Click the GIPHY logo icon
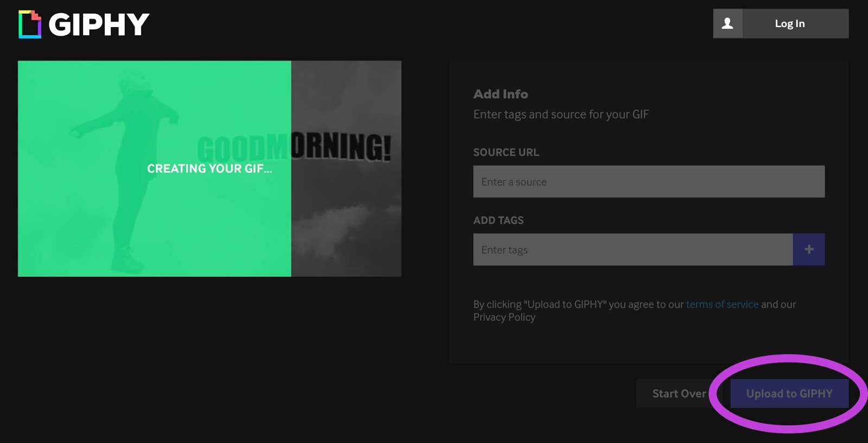The height and width of the screenshot is (443, 868). point(30,24)
